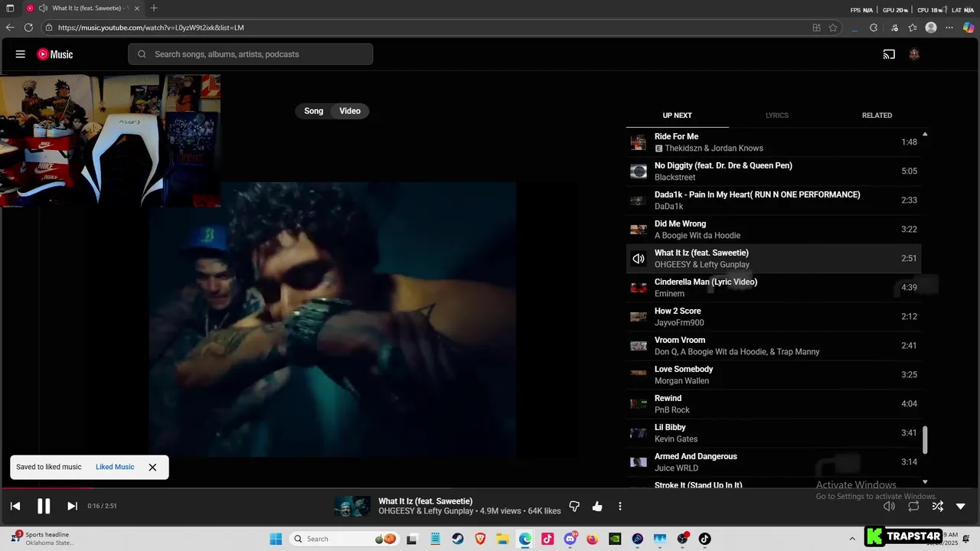Screen dimensions: 980x551
Task: Play Vroom Vroom from the queue
Action: coord(773,346)
